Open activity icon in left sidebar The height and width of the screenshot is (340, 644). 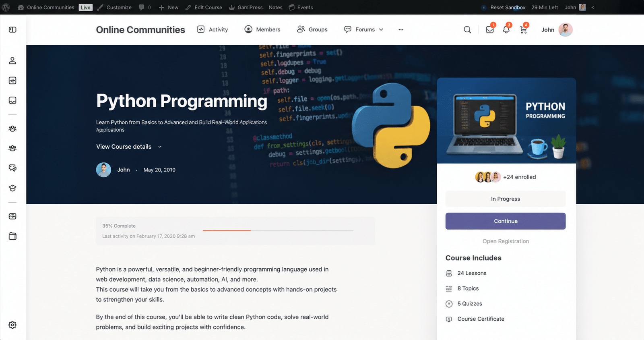[x=12, y=81]
